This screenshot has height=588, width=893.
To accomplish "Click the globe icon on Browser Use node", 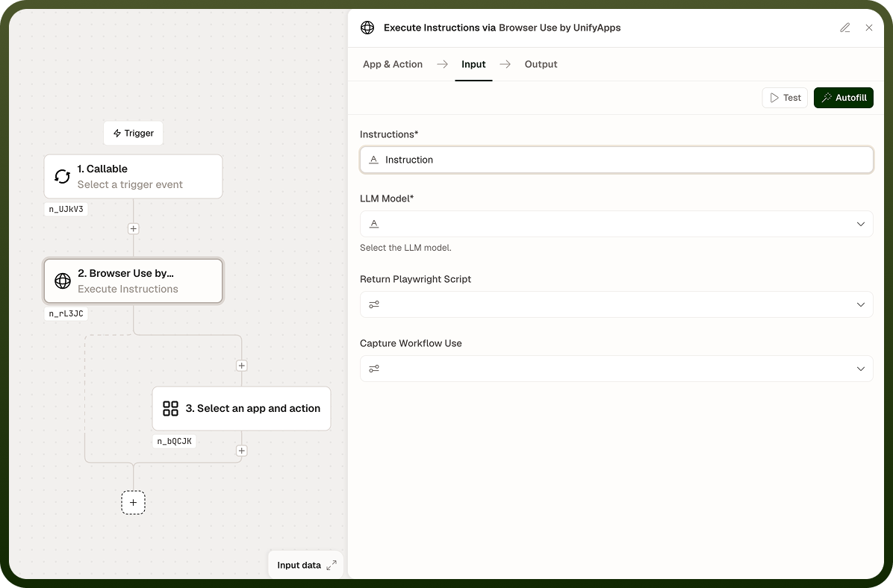I will pyautogui.click(x=63, y=281).
